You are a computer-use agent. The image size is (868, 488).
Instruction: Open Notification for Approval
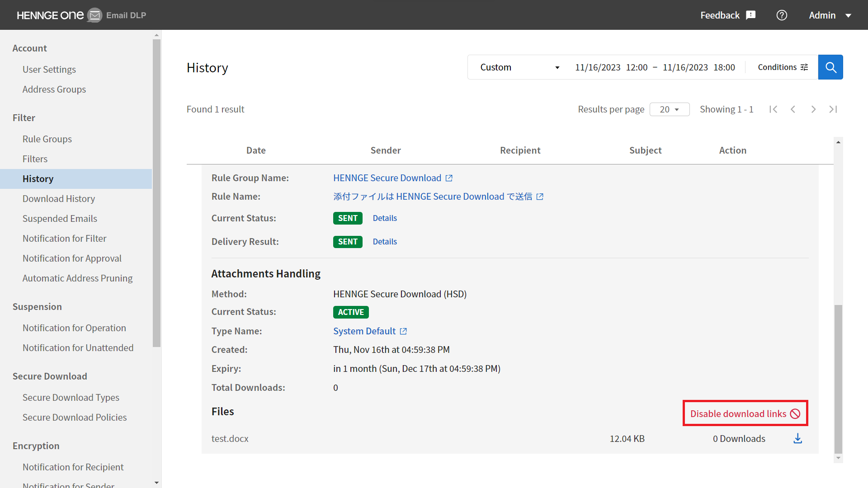(72, 258)
